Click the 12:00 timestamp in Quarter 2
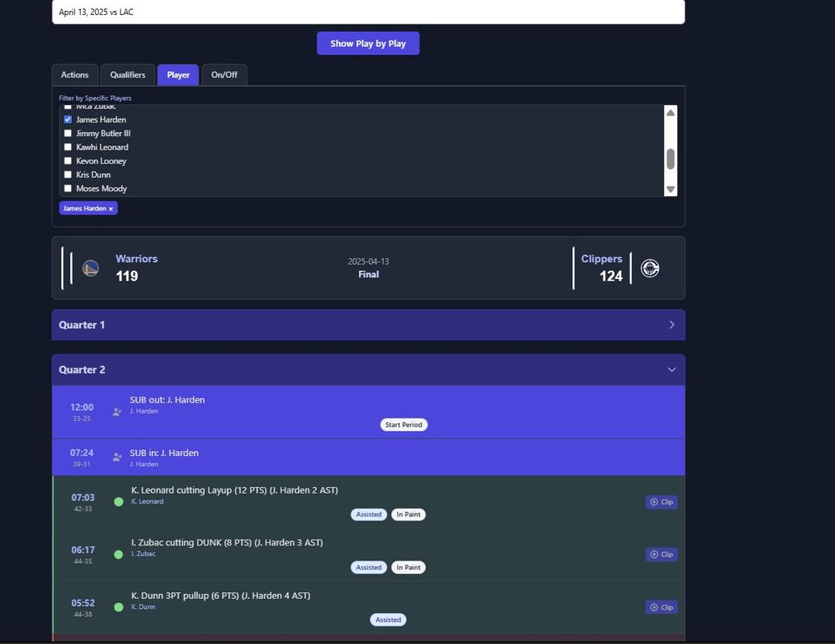Screen dimensions: 835x644 coord(82,407)
